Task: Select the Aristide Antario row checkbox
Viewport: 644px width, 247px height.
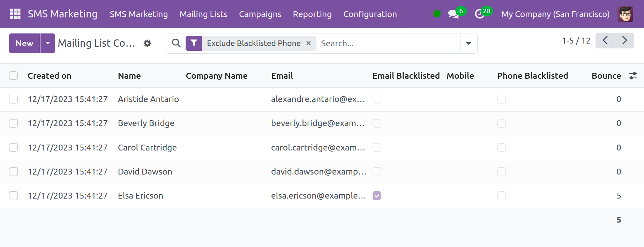Action: coord(14,99)
